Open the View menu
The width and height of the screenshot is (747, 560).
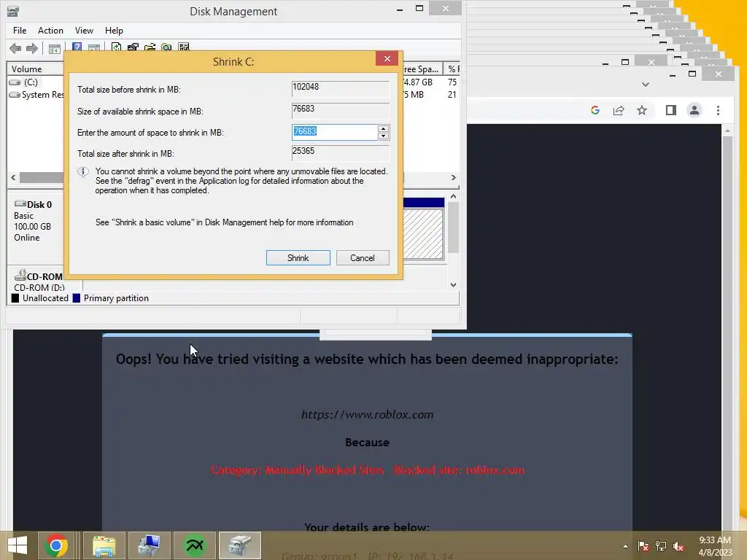84,31
